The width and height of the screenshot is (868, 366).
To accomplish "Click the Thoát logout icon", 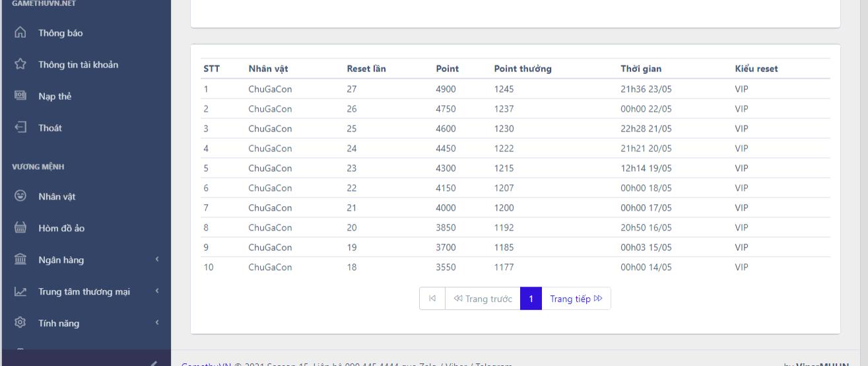I will pyautogui.click(x=20, y=128).
